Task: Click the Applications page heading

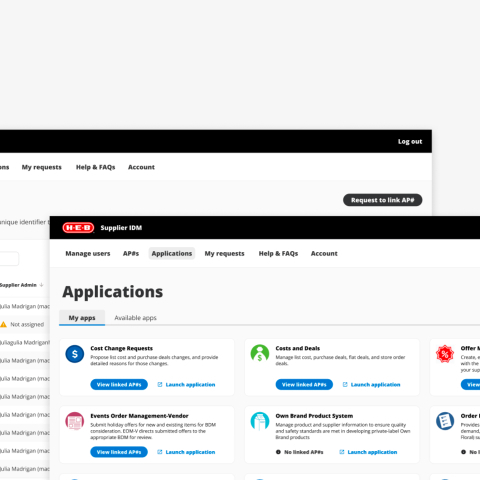Action: coord(113,292)
